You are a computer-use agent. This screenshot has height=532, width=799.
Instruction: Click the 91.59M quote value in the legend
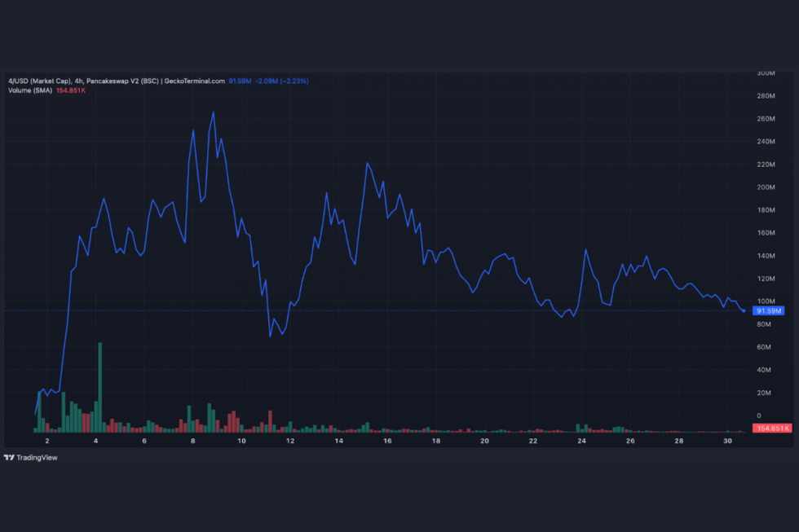point(239,81)
